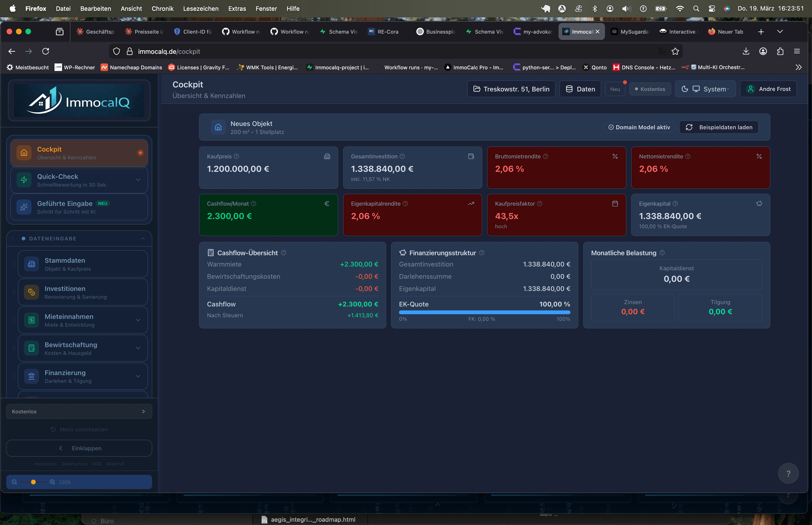Click the info icon next to Kaufpreisfaktor

coord(540,204)
